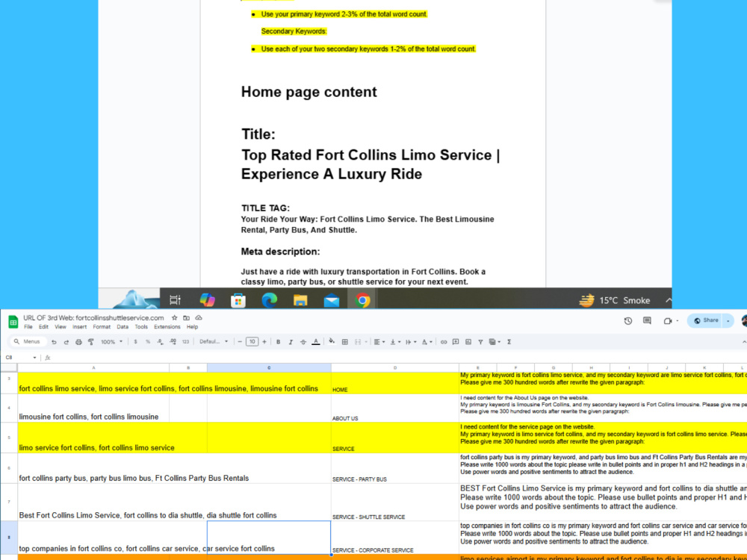The width and height of the screenshot is (747, 560).
Task: Open the Tools menu in Sheets
Action: coord(141,327)
